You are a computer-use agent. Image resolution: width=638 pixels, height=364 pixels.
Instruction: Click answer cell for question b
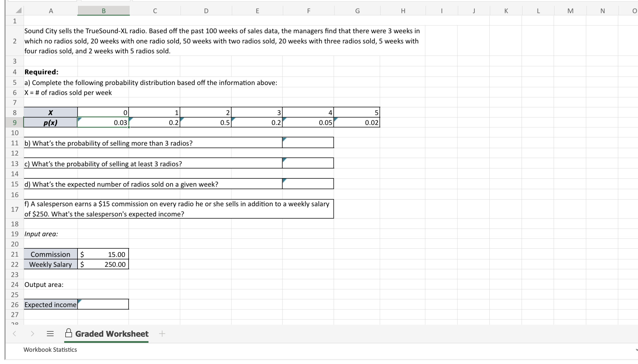coord(308,143)
